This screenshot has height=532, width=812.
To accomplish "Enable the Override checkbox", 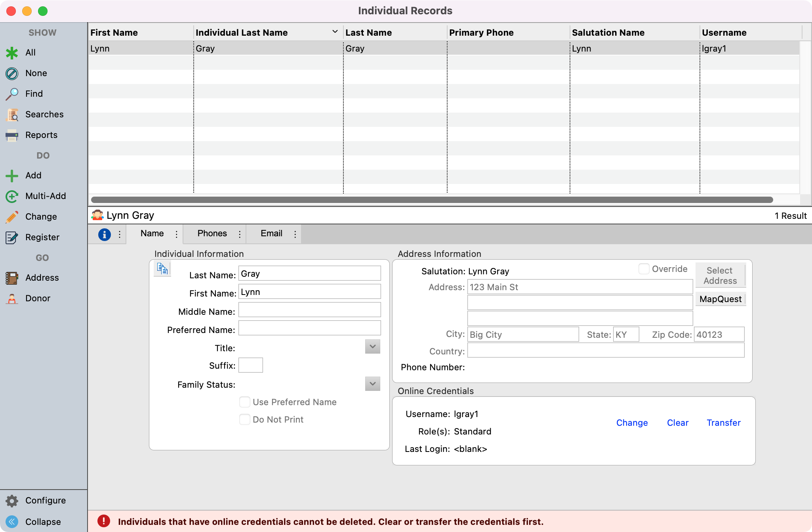I will [644, 269].
